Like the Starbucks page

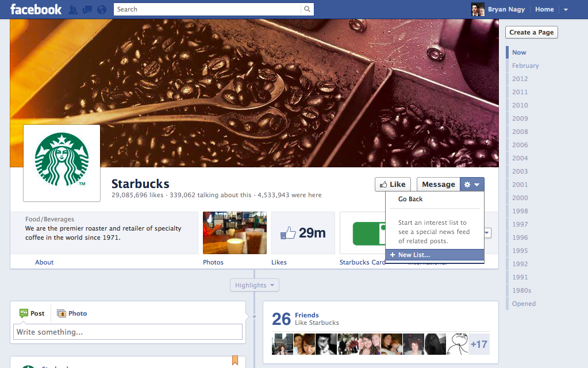click(x=393, y=185)
